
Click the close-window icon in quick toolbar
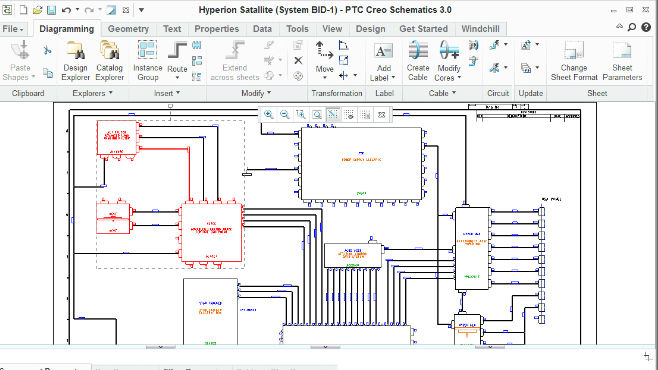[x=125, y=10]
